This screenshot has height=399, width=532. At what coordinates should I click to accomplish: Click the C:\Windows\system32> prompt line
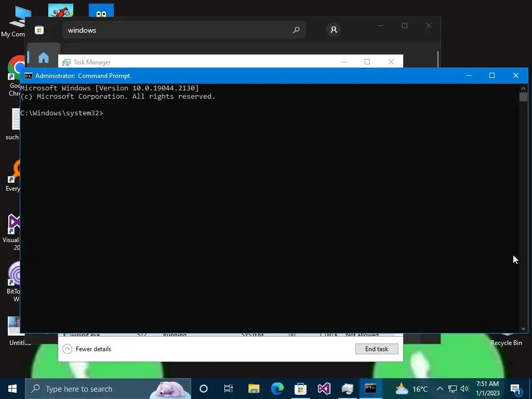pyautogui.click(x=62, y=113)
